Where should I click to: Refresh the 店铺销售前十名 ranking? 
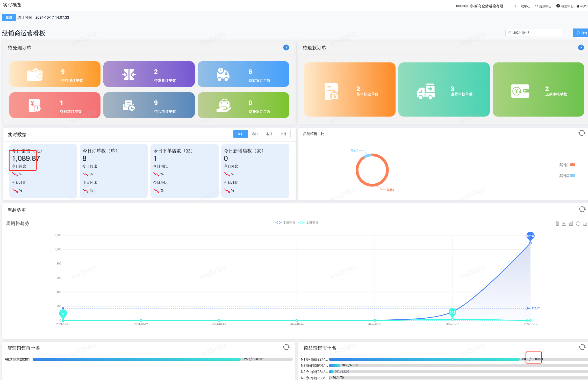point(286,347)
